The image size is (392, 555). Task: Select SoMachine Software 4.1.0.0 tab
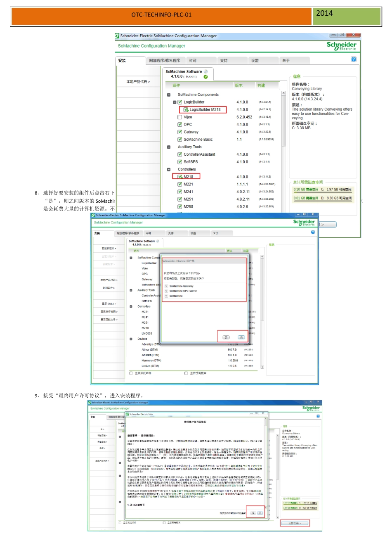pyautogui.click(x=187, y=74)
